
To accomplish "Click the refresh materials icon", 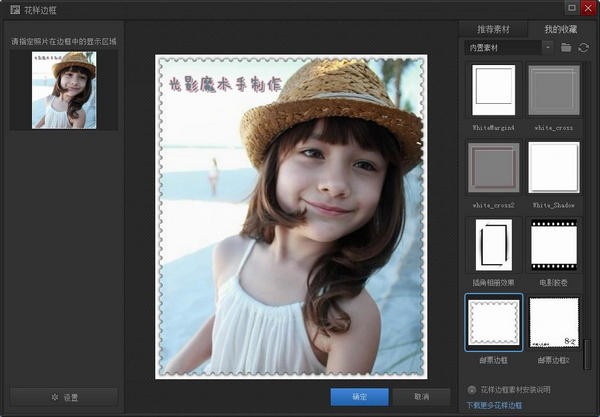I will (x=583, y=47).
